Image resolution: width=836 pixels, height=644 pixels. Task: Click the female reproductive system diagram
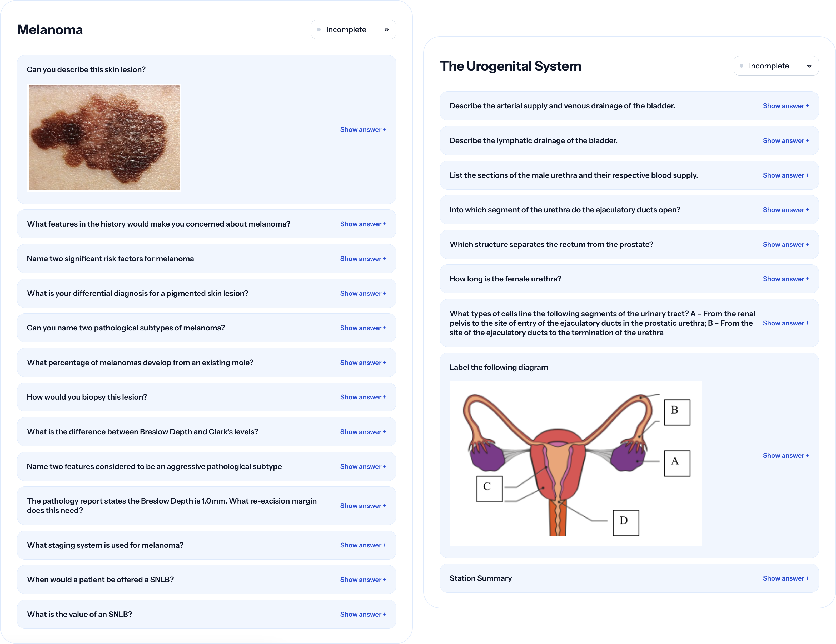pos(575,464)
